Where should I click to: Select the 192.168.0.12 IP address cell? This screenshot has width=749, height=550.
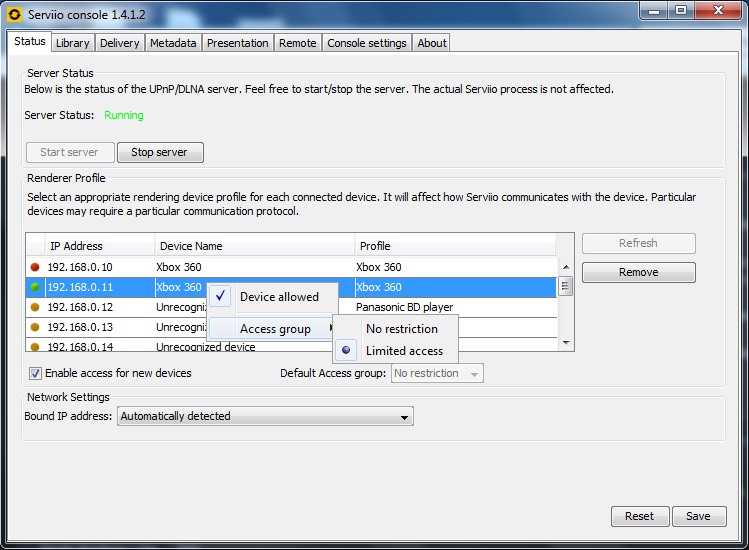(99, 307)
